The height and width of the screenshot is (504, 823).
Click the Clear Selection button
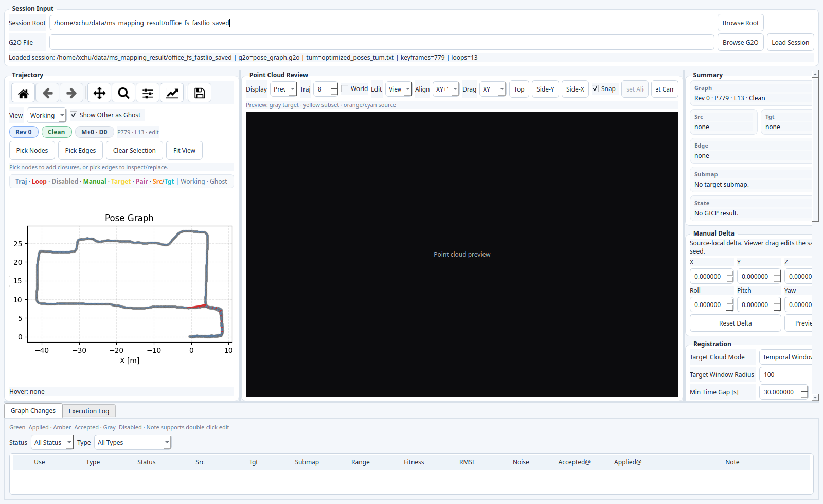point(134,151)
